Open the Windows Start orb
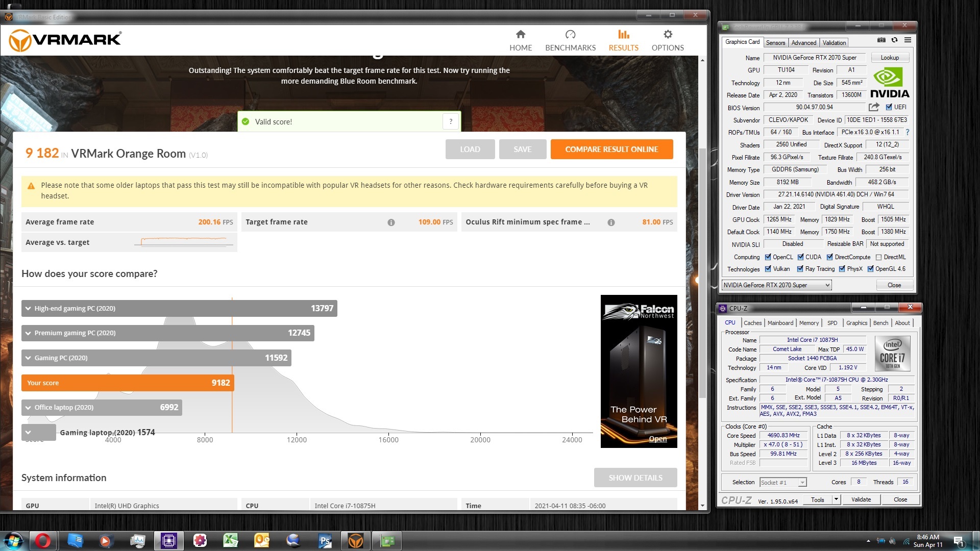980x551 pixels. click(14, 541)
